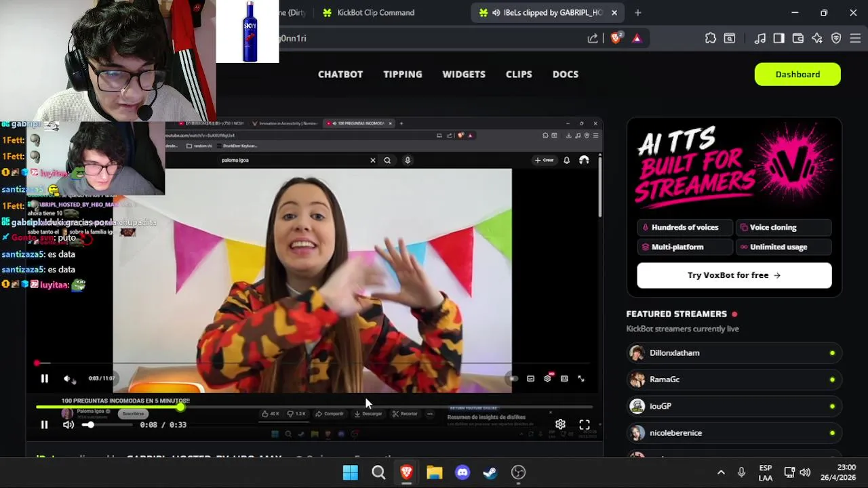Open featured streamer IouGP
868x488 pixels.
734,406
